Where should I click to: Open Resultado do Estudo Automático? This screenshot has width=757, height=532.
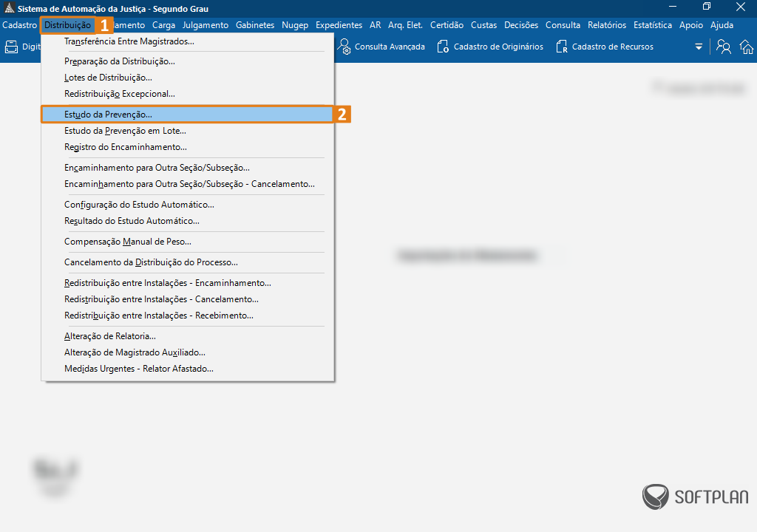pyautogui.click(x=187, y=221)
